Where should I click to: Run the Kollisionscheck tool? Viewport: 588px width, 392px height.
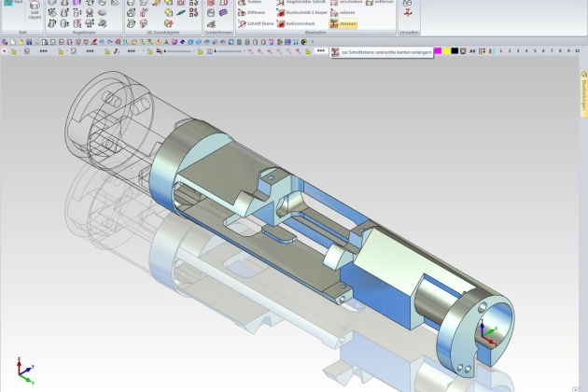point(301,22)
